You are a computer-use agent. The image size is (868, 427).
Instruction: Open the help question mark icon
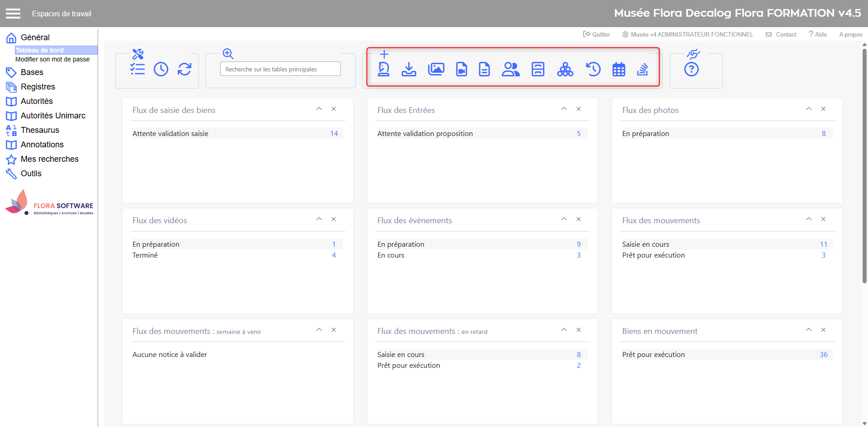point(691,70)
